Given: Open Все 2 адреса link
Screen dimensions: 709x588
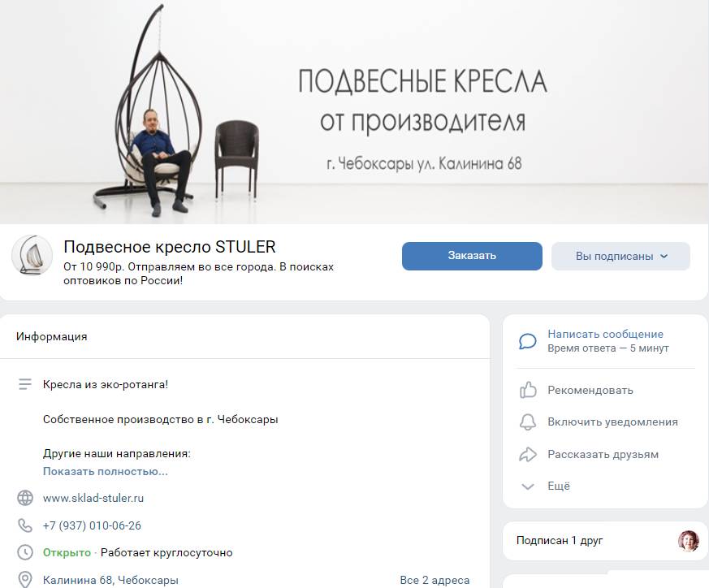Looking at the screenshot, I should [x=434, y=580].
